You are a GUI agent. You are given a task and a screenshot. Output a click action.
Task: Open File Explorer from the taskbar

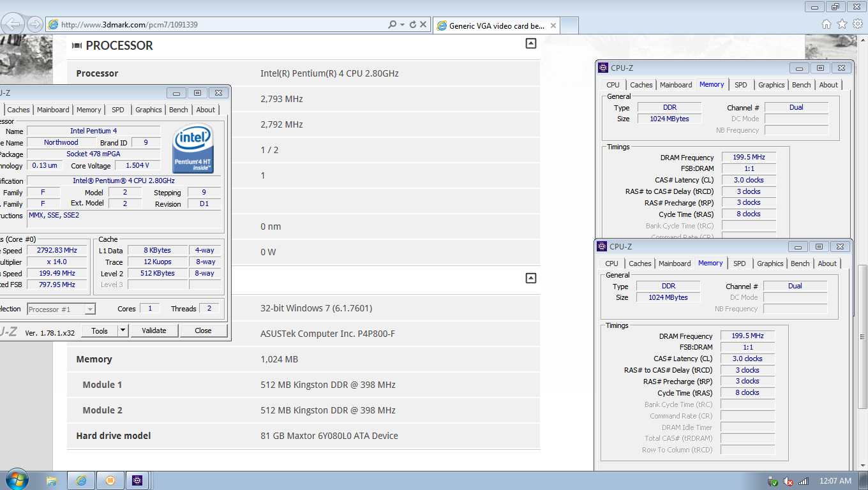[52, 480]
